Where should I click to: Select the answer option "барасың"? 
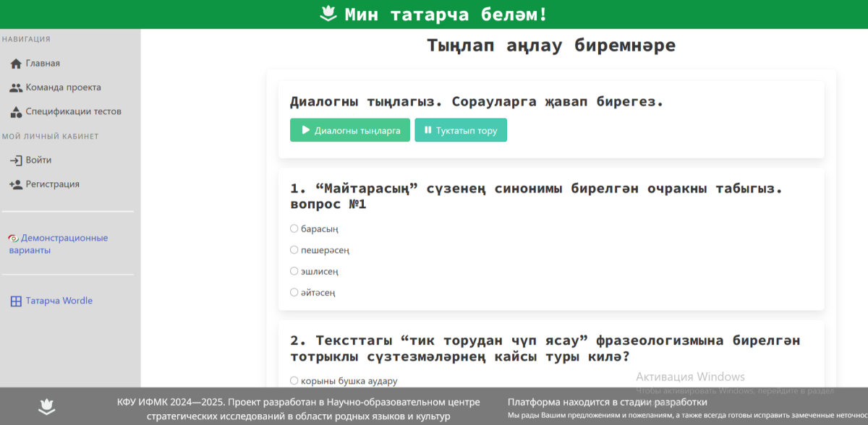(x=294, y=229)
